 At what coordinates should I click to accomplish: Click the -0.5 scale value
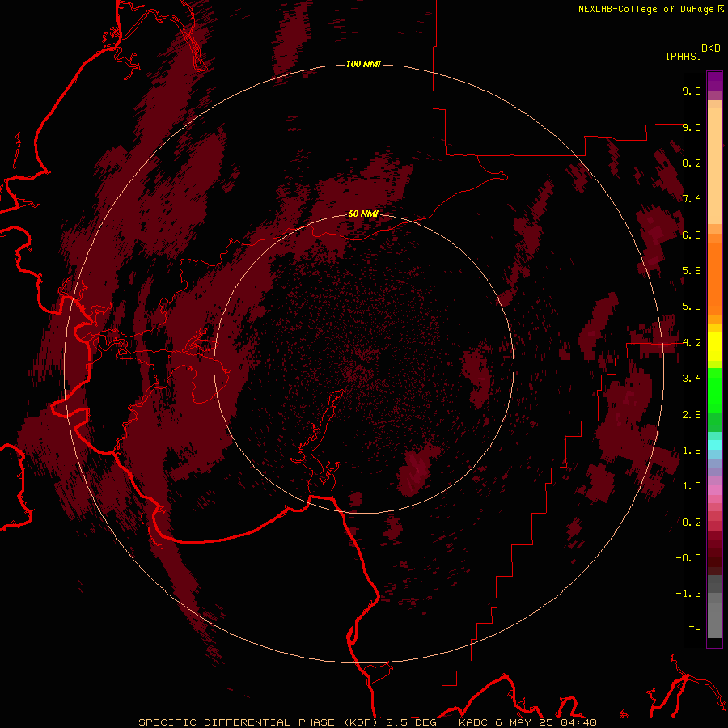coord(688,558)
